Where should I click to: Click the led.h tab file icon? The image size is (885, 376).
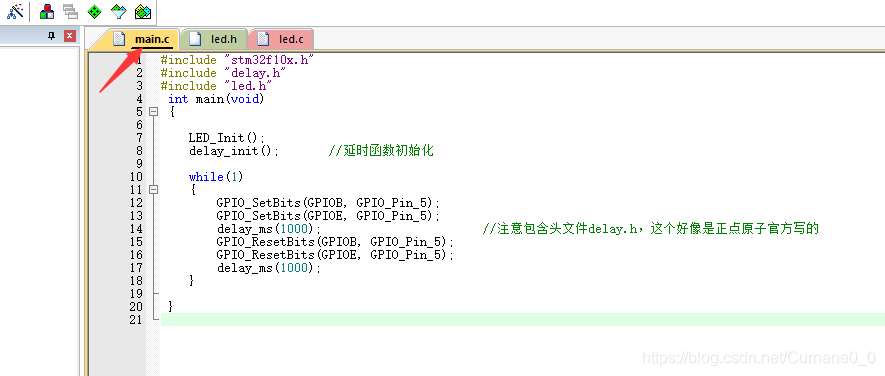195,39
